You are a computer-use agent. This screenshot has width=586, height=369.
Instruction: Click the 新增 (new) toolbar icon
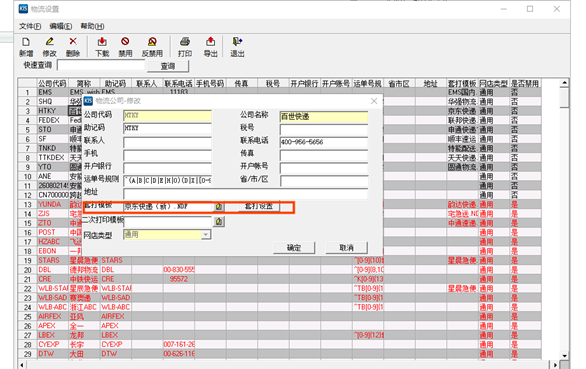(26, 42)
